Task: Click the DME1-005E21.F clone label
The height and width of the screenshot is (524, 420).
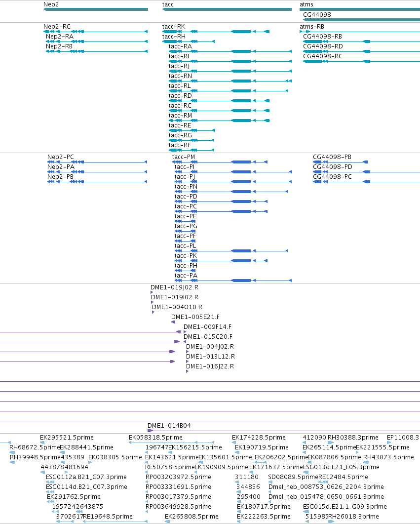Action: [x=195, y=317]
